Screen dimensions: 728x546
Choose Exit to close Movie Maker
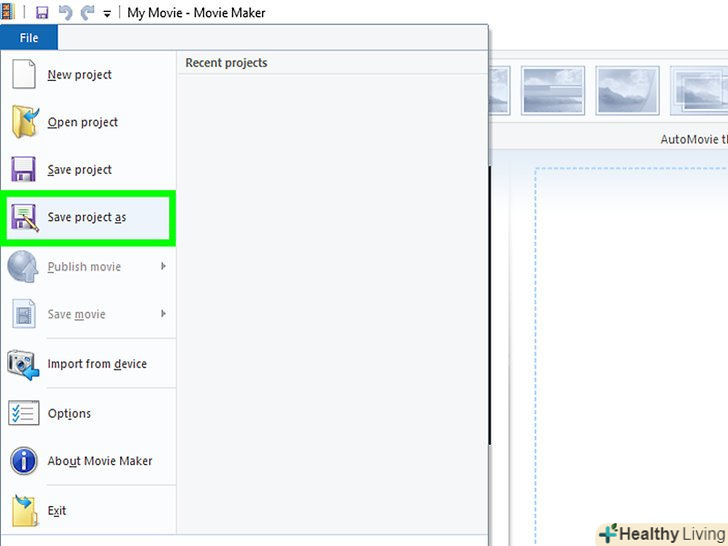coord(57,510)
